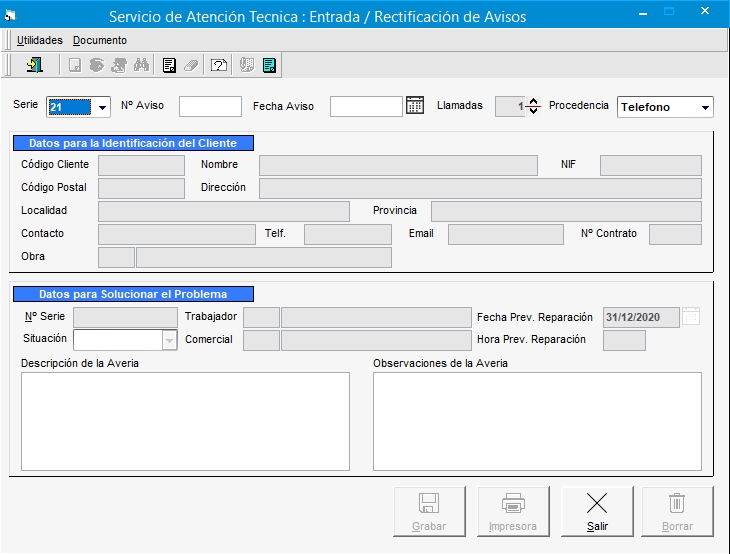Click the black document list toolbar icon
This screenshot has height=554, width=730.
169,65
